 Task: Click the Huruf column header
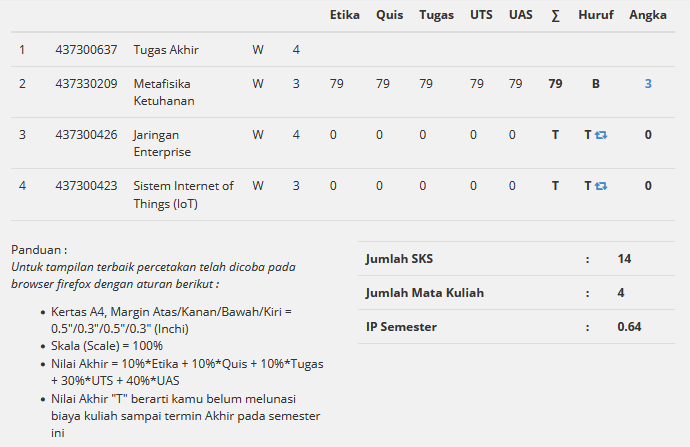[x=595, y=15]
